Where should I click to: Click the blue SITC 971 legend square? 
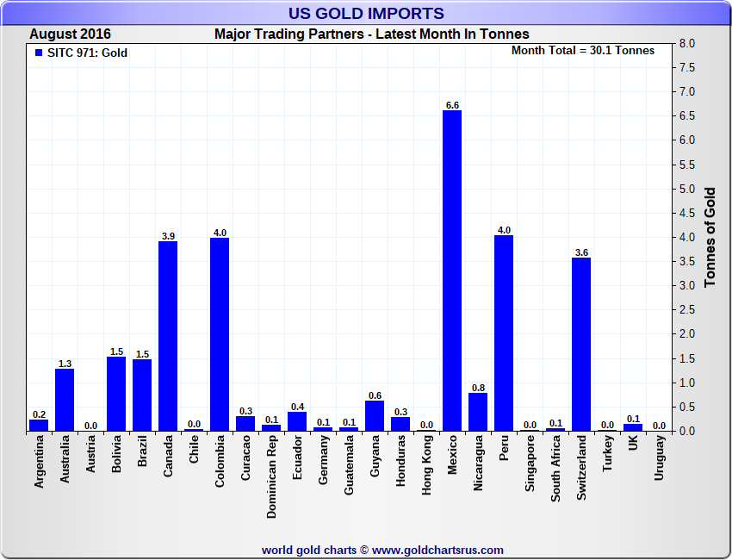pyautogui.click(x=39, y=53)
